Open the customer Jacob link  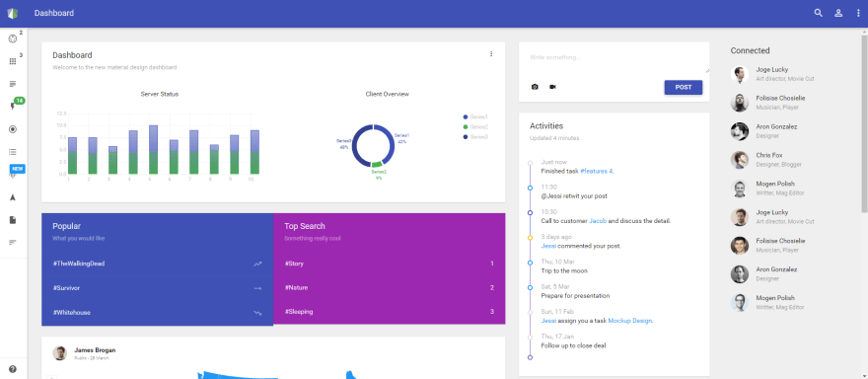[598, 220]
